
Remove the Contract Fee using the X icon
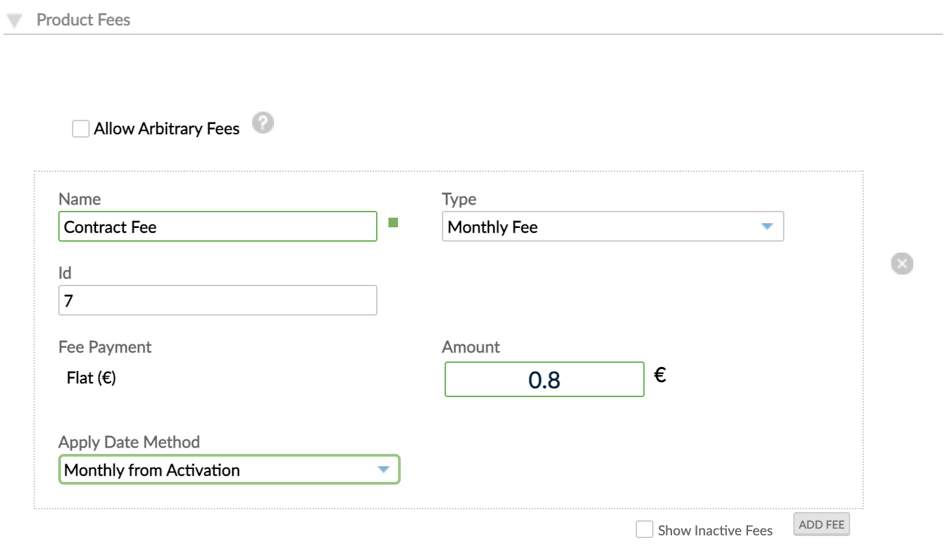pos(902,264)
